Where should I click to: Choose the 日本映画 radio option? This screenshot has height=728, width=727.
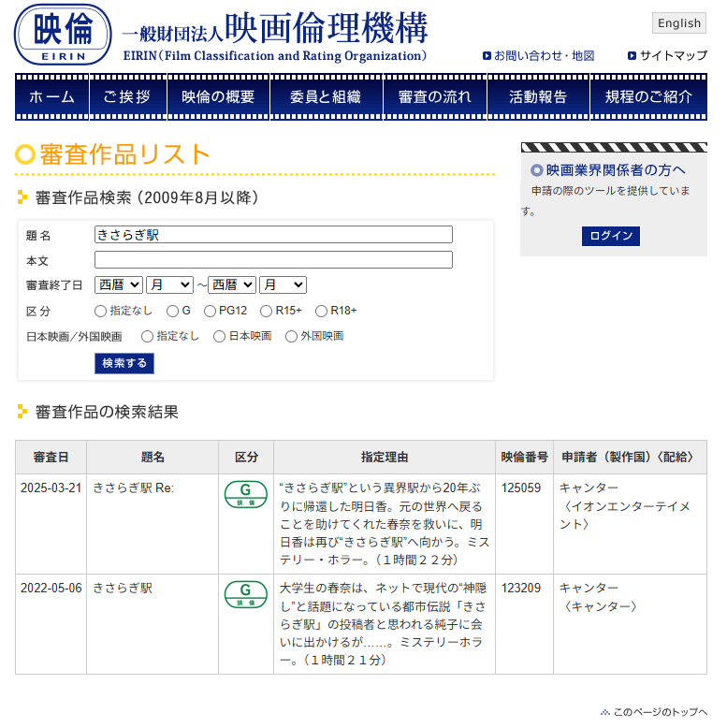(x=219, y=337)
